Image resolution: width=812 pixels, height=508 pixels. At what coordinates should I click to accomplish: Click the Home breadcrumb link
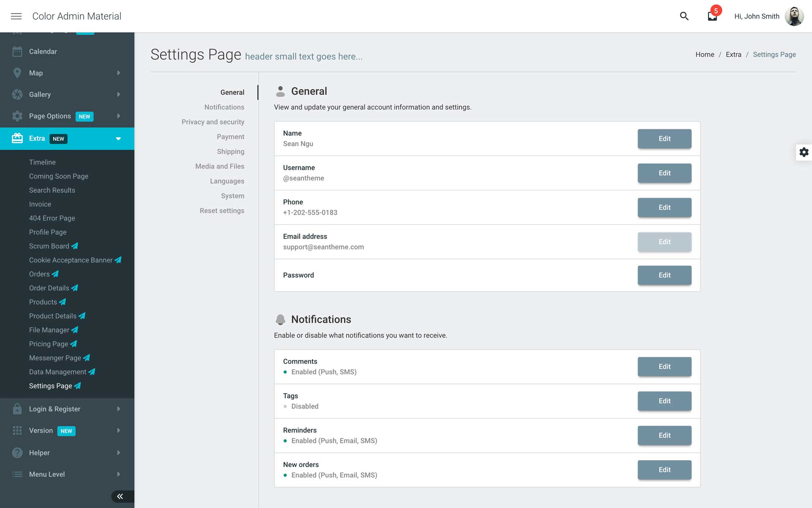click(705, 55)
